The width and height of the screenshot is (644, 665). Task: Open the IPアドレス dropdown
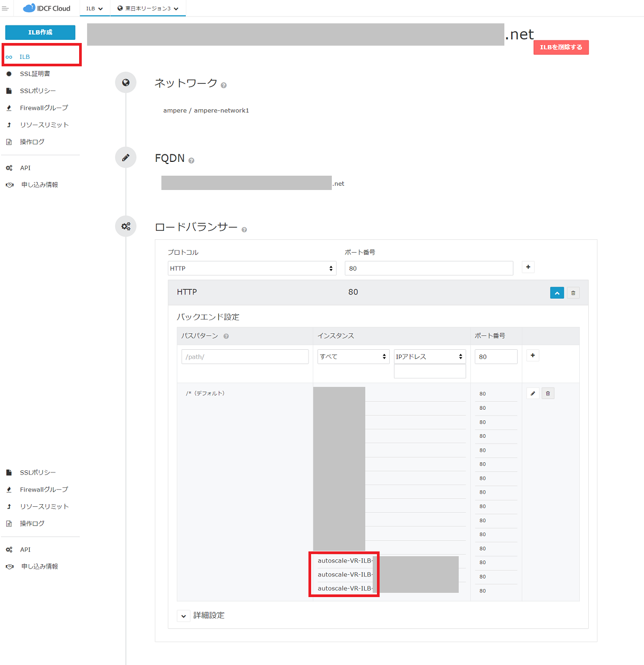[429, 357]
